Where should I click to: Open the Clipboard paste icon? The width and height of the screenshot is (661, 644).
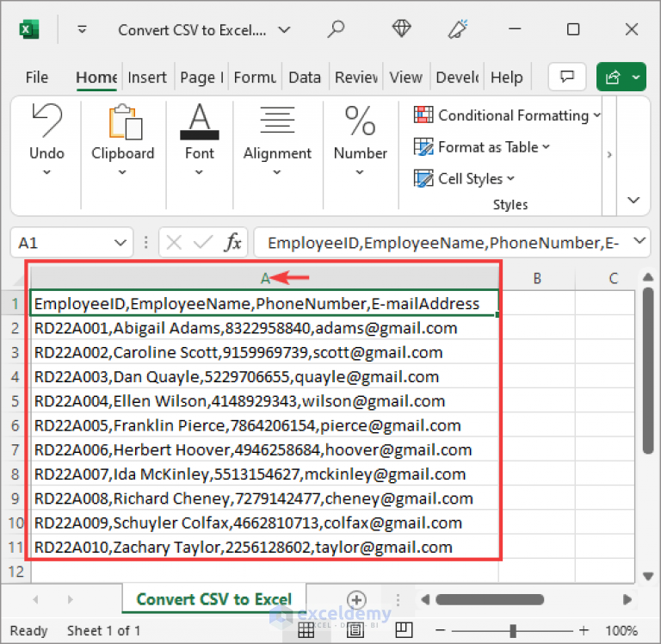pos(125,122)
